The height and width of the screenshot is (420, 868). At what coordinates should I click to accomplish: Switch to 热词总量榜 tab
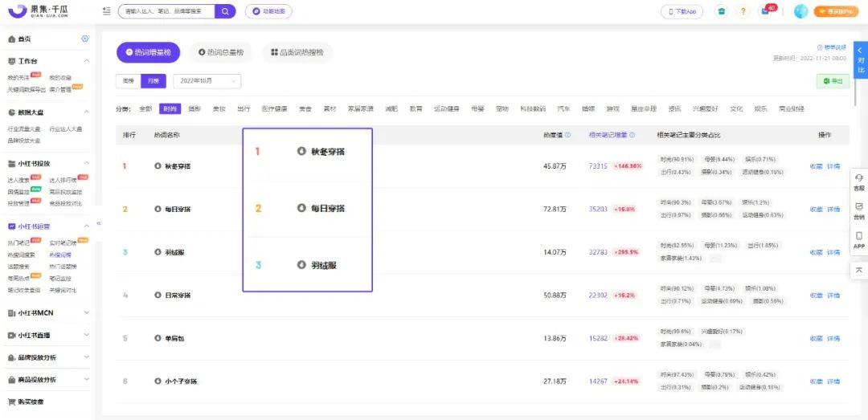221,52
